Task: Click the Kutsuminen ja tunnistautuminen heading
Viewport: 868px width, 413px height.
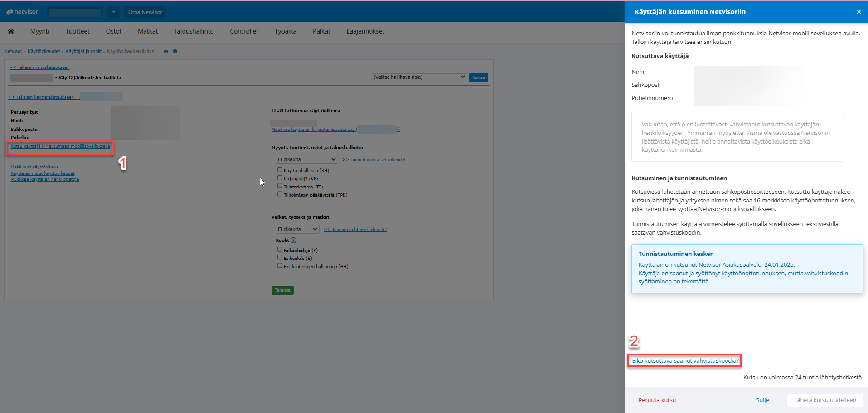Action: 679,178
